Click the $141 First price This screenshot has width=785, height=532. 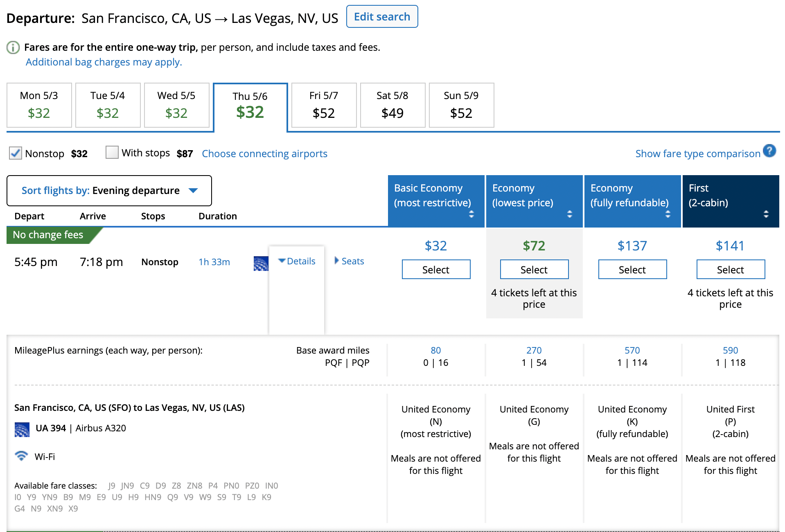(731, 246)
